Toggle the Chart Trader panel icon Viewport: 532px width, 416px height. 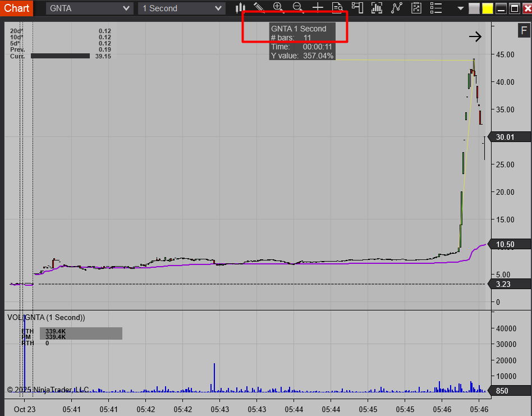tap(357, 8)
